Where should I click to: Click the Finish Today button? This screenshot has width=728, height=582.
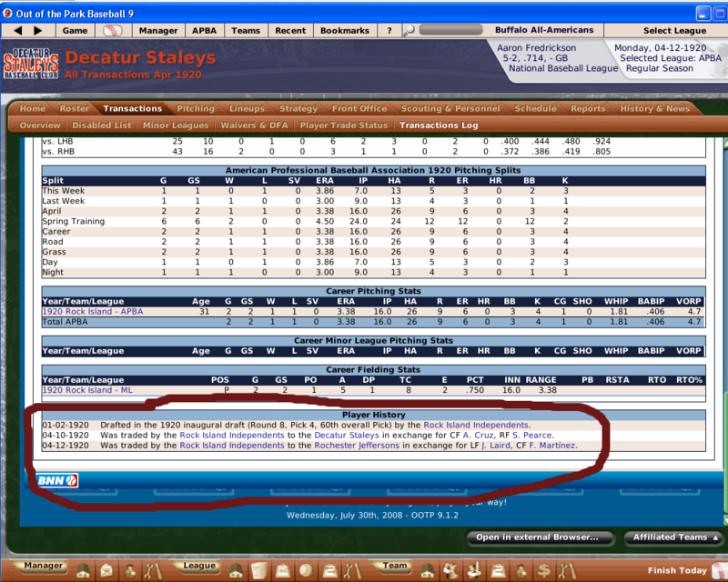click(x=677, y=570)
